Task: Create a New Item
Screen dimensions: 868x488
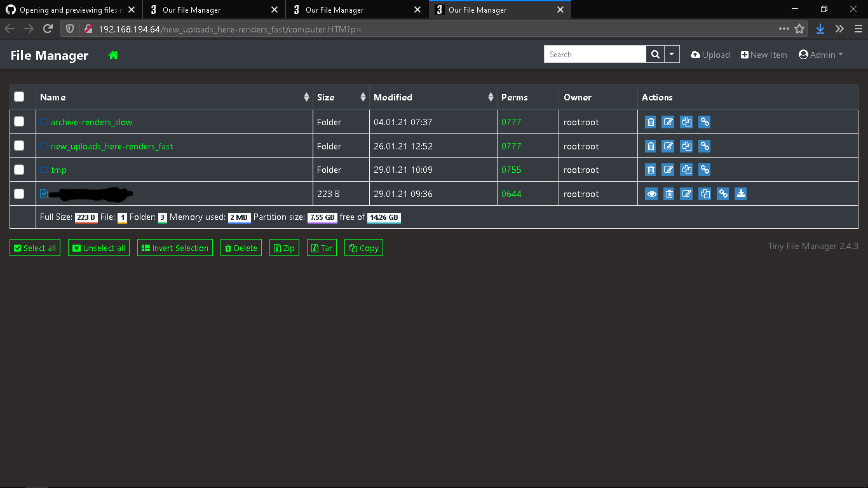Action: pyautogui.click(x=763, y=55)
